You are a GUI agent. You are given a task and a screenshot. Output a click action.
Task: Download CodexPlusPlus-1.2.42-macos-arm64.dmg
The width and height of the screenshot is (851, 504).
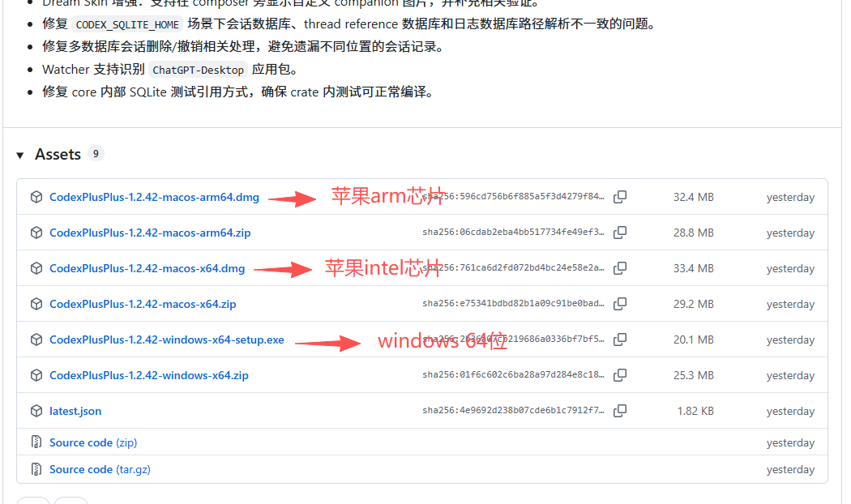click(154, 198)
